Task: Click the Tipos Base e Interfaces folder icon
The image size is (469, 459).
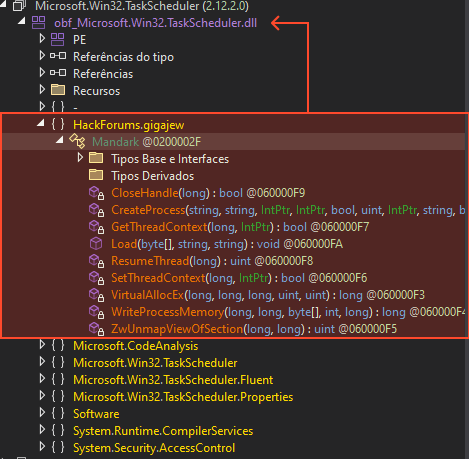Action: coord(96,158)
